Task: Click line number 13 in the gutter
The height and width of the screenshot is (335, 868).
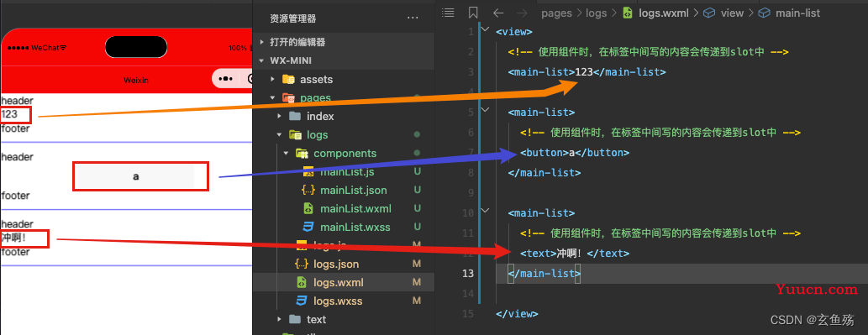Action: [x=468, y=273]
